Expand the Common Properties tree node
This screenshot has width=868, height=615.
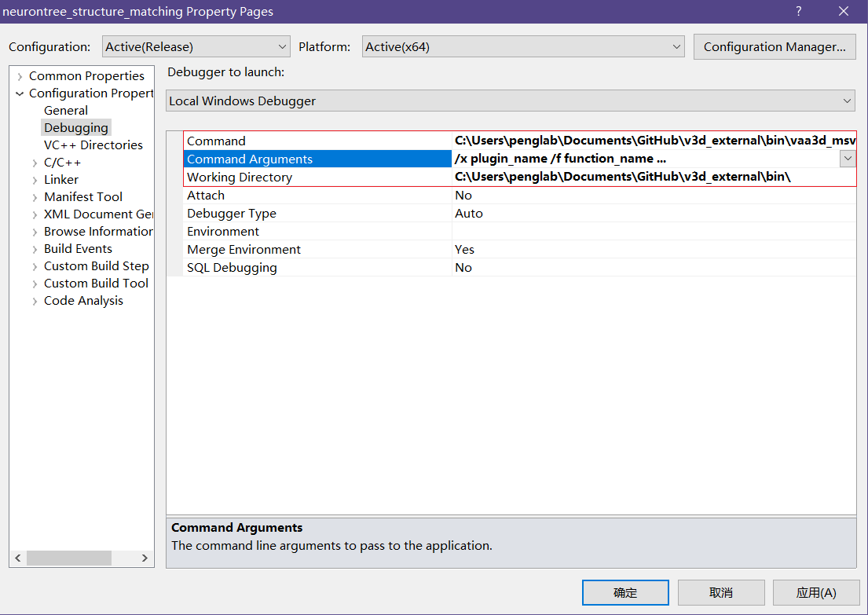pyautogui.click(x=19, y=76)
